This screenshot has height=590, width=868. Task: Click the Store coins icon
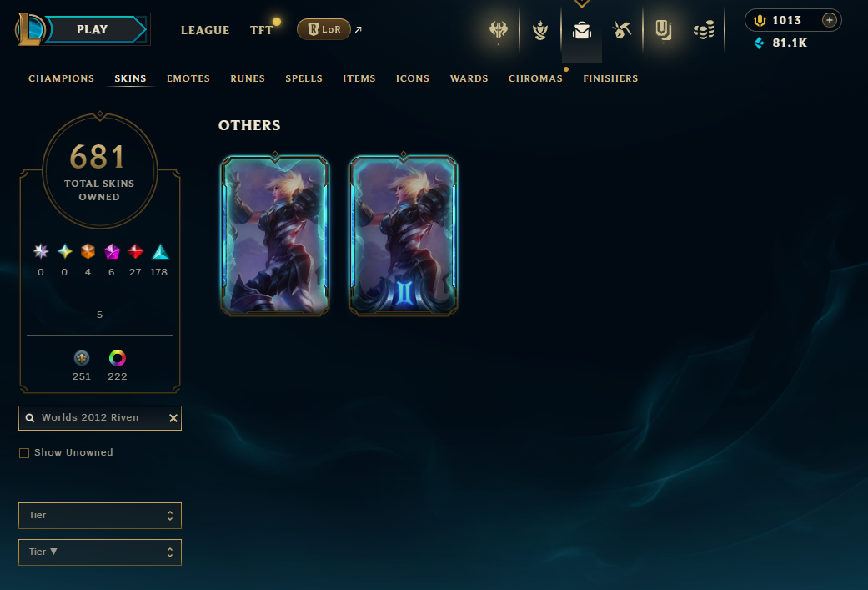[704, 30]
